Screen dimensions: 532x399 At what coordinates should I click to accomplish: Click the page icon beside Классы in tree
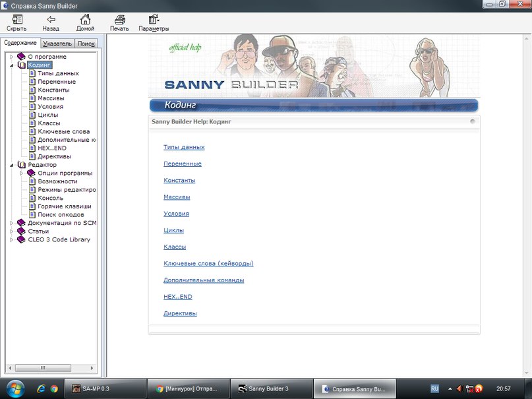click(x=32, y=123)
